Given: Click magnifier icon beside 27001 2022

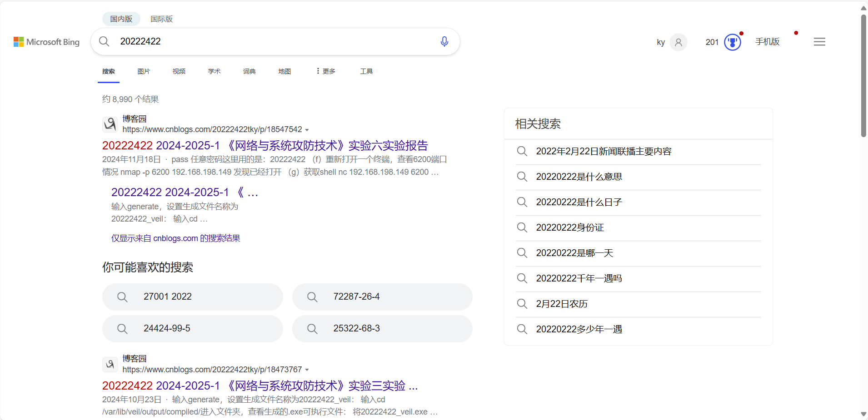Looking at the screenshot, I should tap(122, 297).
